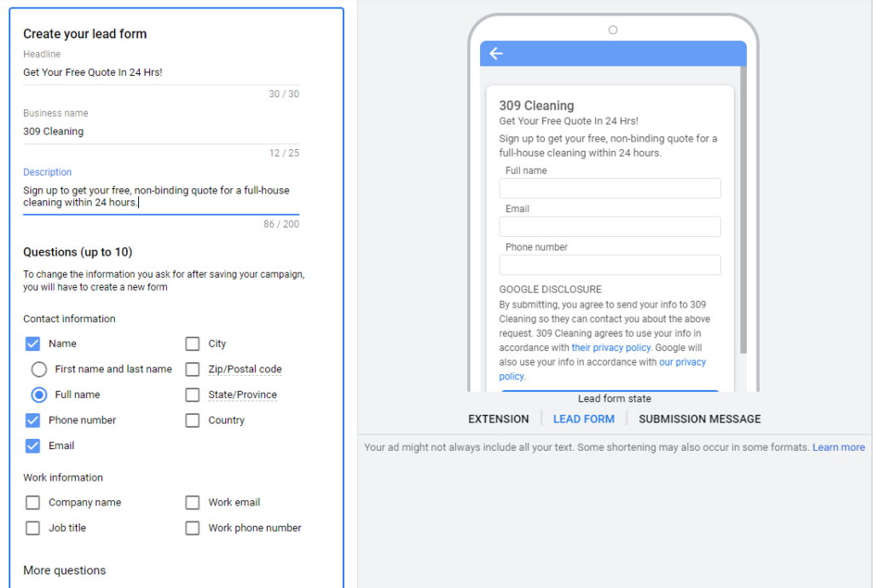The height and width of the screenshot is (588, 873).
Task: Switch to the EXTENSION preview tab
Action: [x=498, y=419]
